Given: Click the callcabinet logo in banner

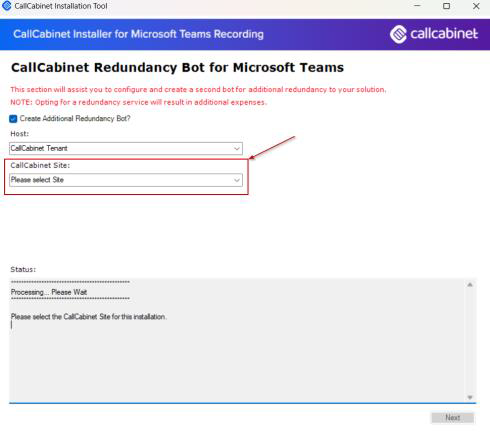Looking at the screenshot, I should click(x=434, y=34).
